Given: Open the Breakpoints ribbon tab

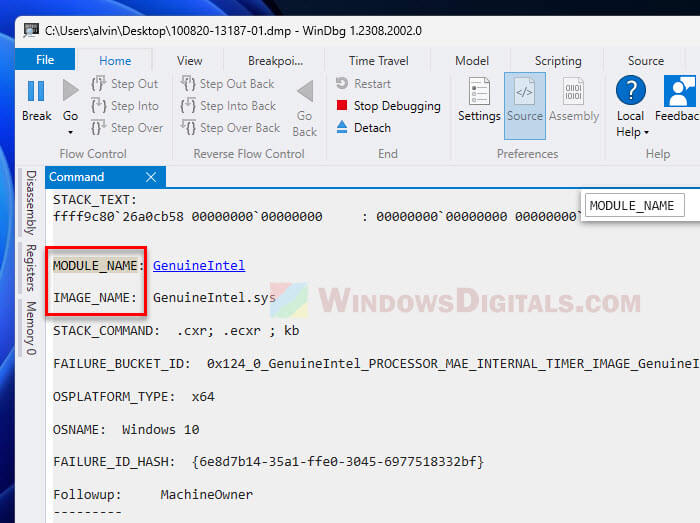Looking at the screenshot, I should coord(275,61).
